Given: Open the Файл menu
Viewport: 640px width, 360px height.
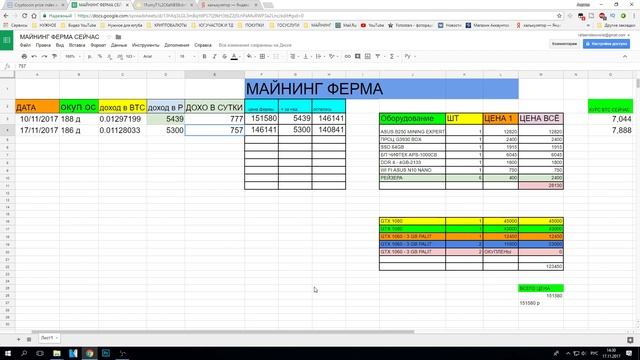Looking at the screenshot, I should pyautogui.click(x=25, y=45).
